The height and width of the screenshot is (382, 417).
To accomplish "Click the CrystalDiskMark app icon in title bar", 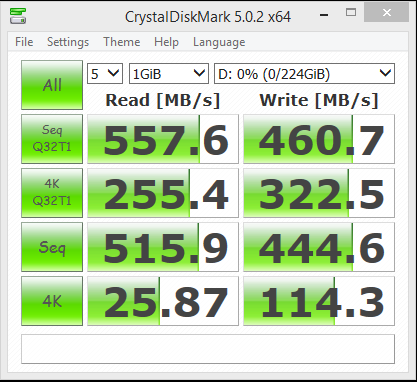I will (x=18, y=16).
